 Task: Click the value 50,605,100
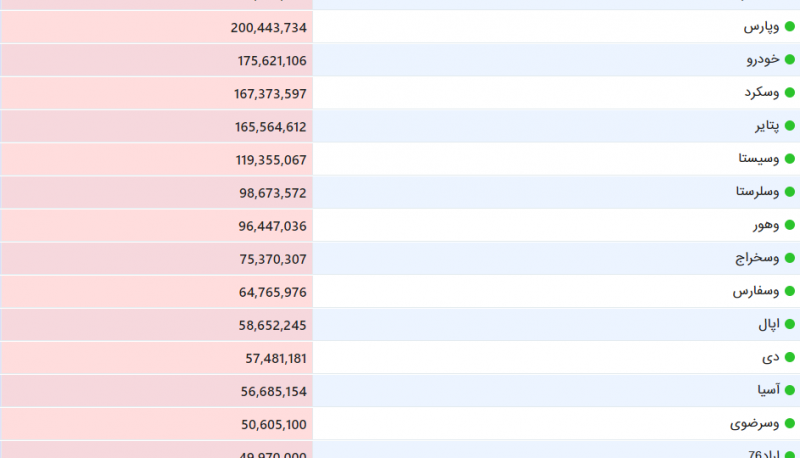coord(274,424)
